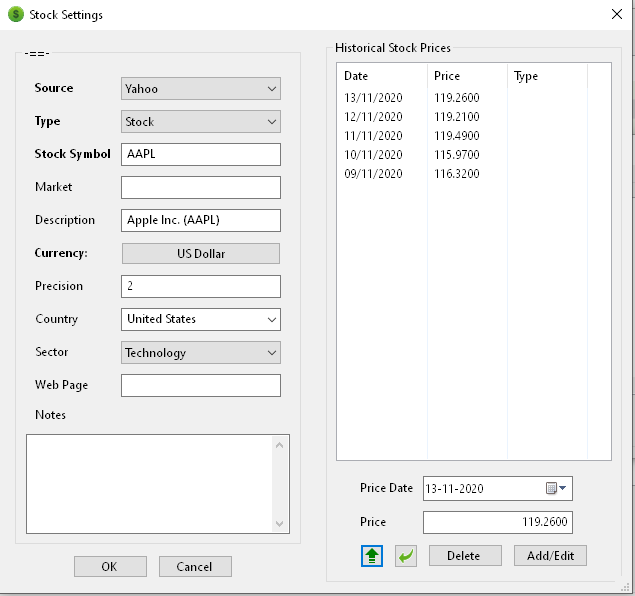Image resolution: width=635 pixels, height=596 pixels.
Task: Open the Source dropdown showing Yahoo
Action: pos(201,89)
